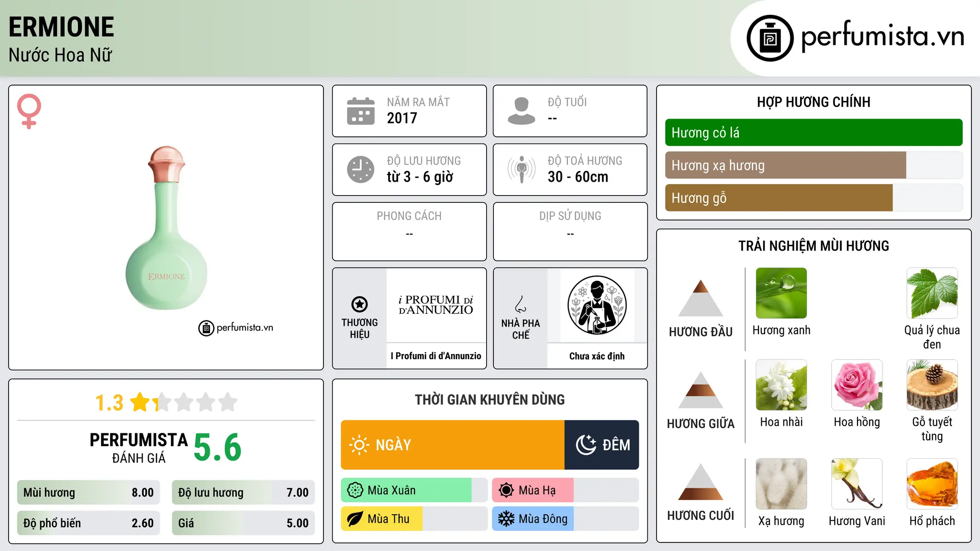Click the Mùa Đông season bar
This screenshot has height=551, width=980.
click(x=566, y=519)
